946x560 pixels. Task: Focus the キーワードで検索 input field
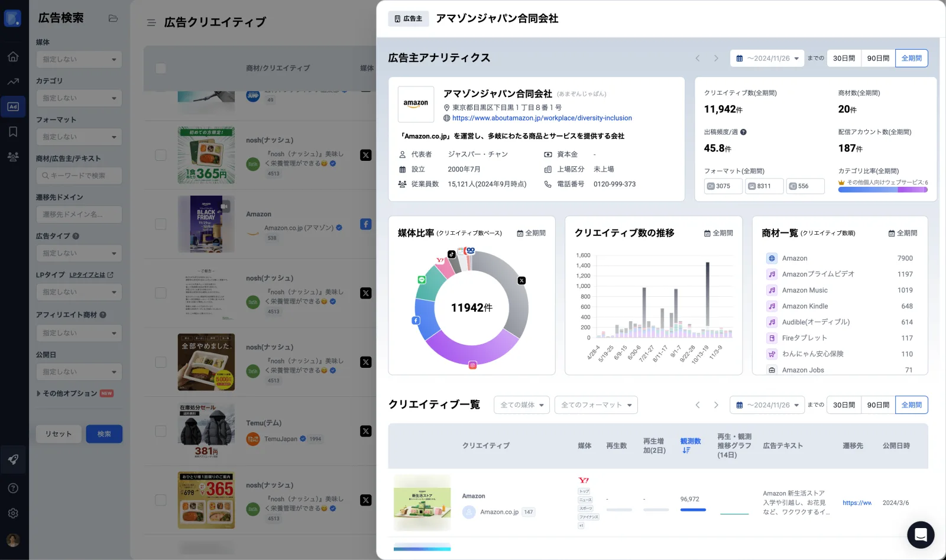tap(79, 176)
